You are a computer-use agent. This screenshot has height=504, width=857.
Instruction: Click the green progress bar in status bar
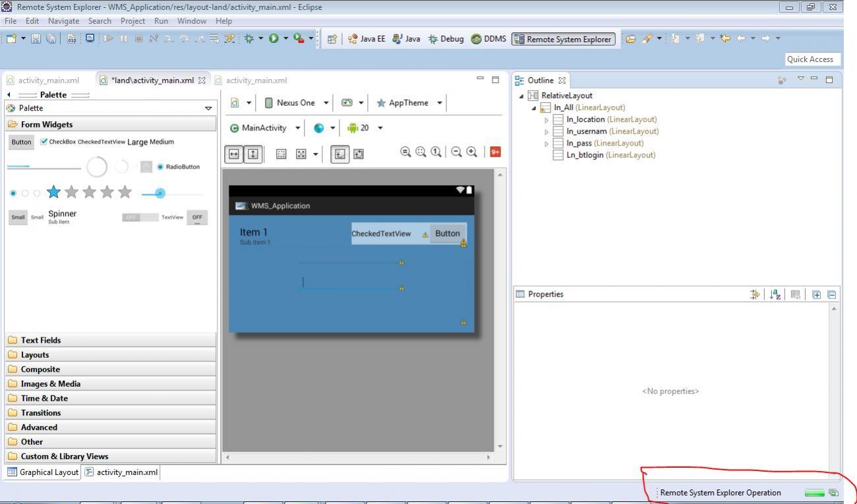pos(814,493)
